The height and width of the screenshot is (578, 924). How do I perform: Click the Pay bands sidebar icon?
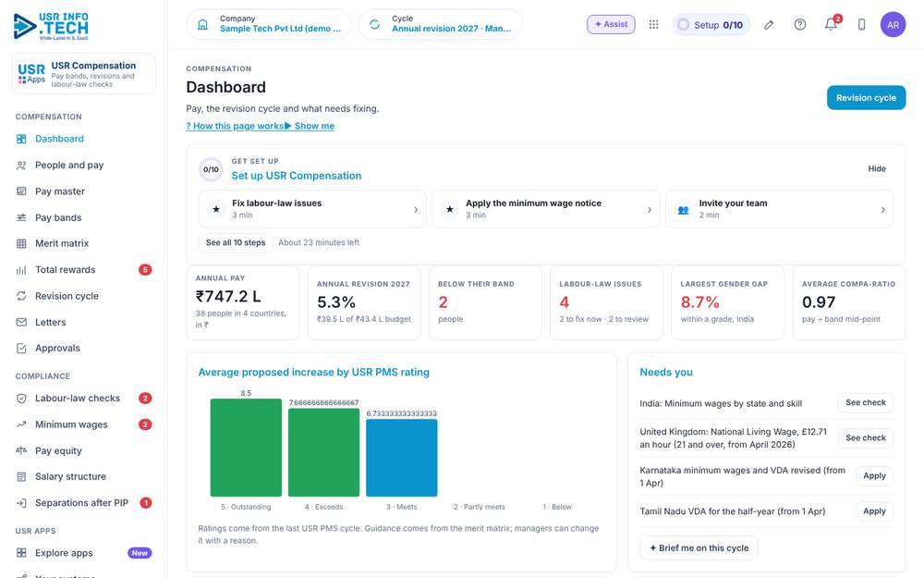click(x=21, y=217)
